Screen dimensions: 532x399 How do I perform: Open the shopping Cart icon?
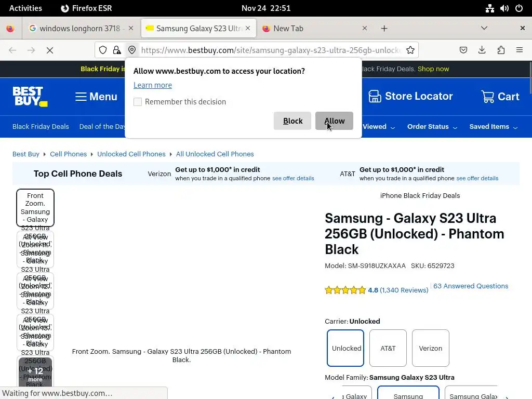(x=487, y=97)
